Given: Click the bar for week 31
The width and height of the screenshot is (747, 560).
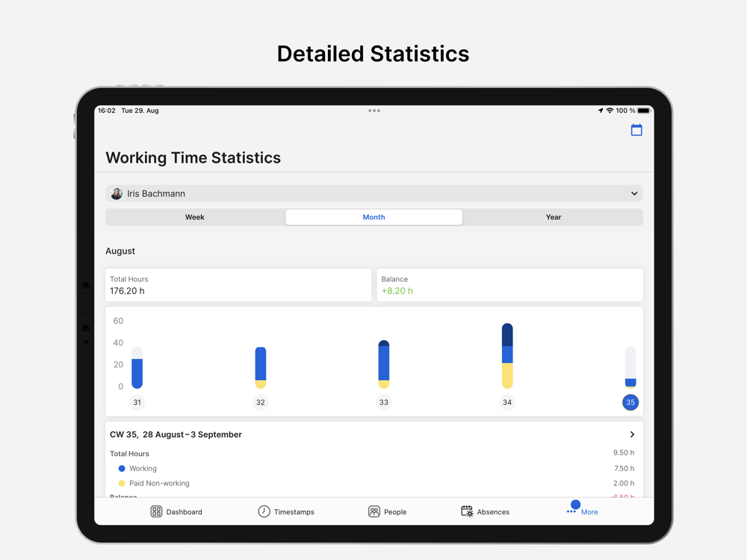Looking at the screenshot, I should (x=137, y=367).
